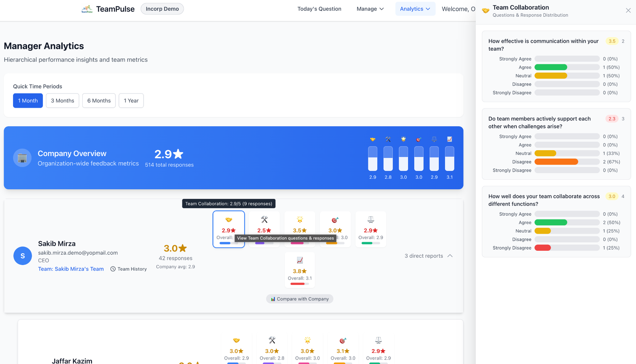Open the Analytics dropdown menu

(415, 9)
